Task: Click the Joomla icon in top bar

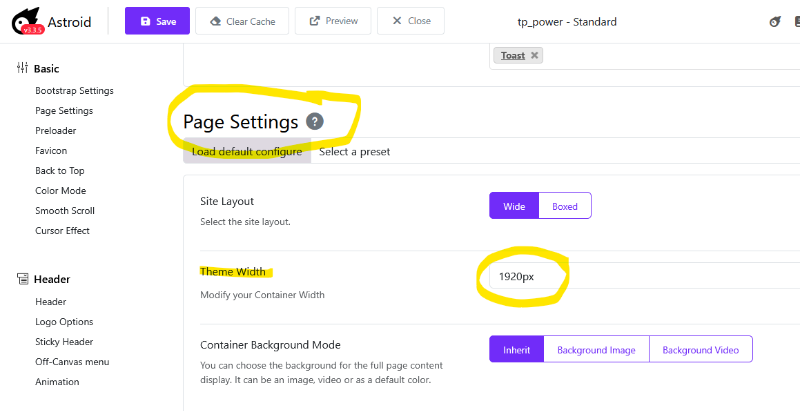Action: click(773, 21)
